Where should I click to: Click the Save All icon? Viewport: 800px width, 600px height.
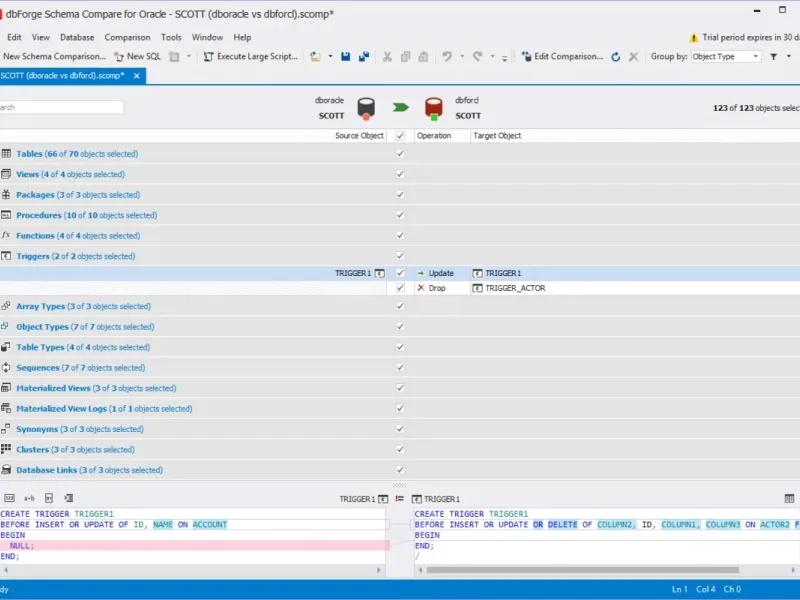[x=364, y=57]
